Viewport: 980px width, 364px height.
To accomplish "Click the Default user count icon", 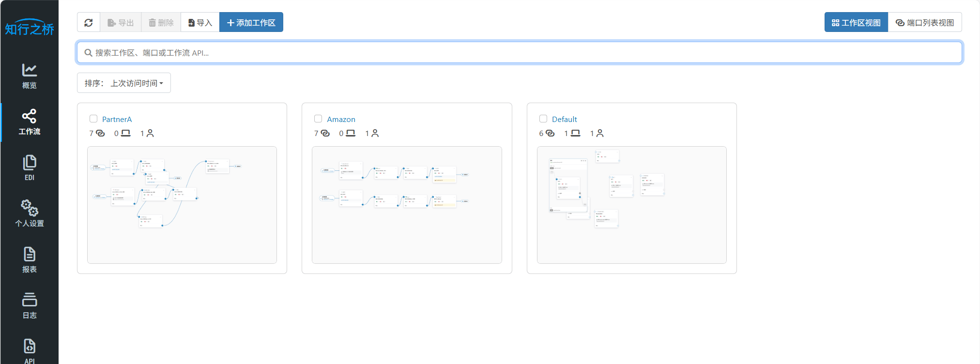I will click(x=600, y=133).
